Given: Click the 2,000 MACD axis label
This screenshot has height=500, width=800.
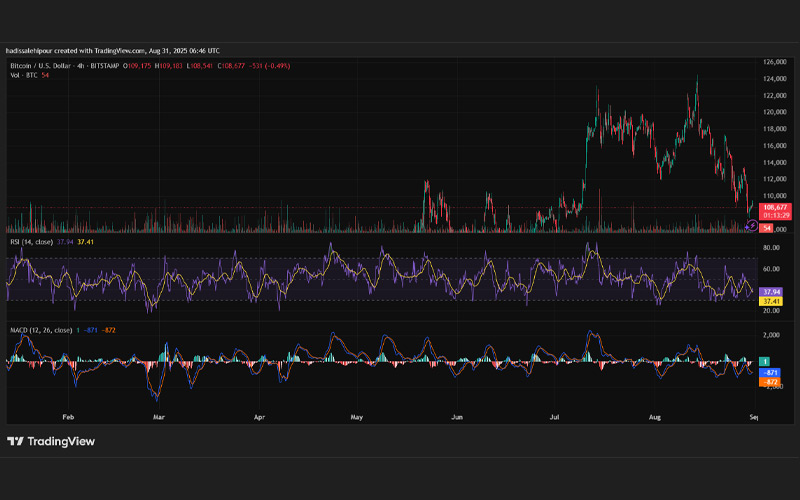Looking at the screenshot, I should tap(771, 335).
